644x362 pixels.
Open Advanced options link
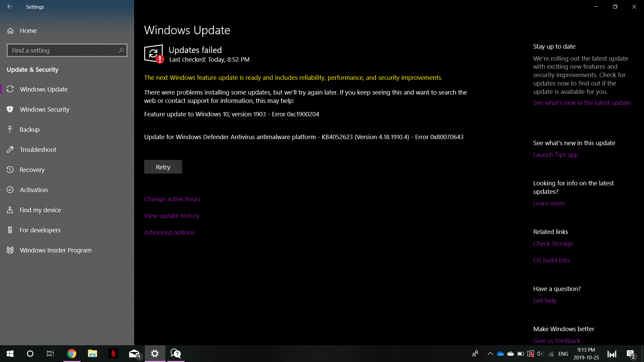pos(169,232)
